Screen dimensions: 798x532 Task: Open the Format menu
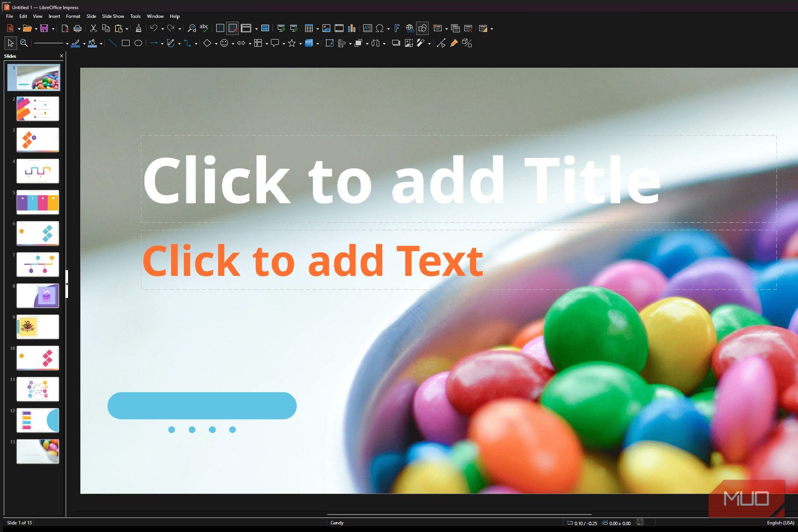point(73,16)
